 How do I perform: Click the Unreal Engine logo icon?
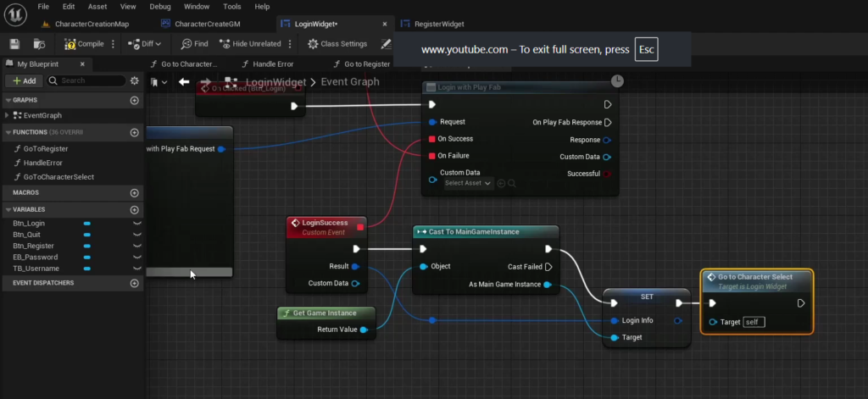15,15
